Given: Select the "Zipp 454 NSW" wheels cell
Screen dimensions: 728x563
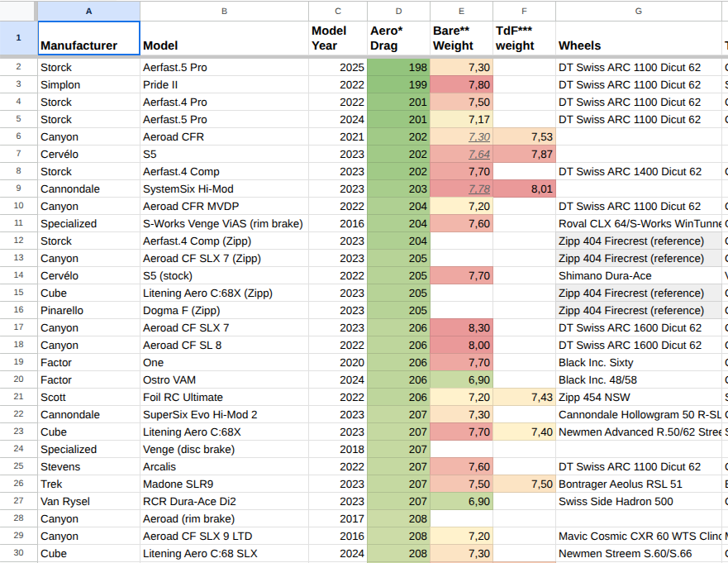Looking at the screenshot, I should tap(639, 397).
